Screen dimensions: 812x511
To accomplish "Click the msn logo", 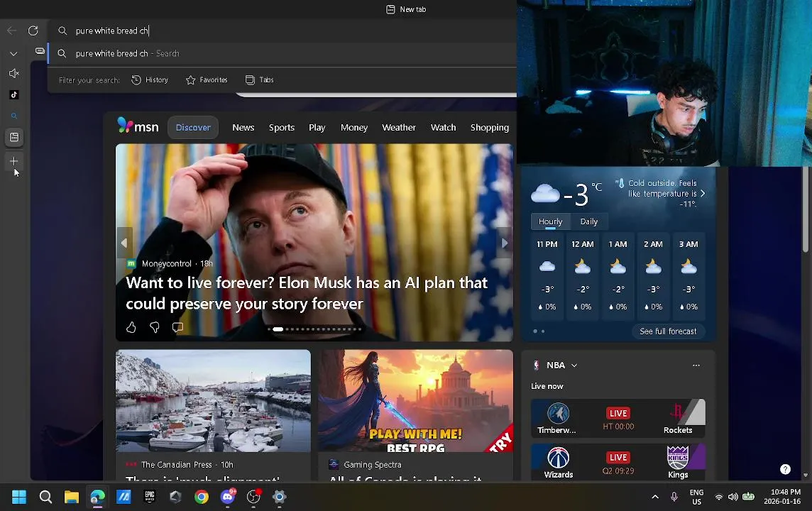I will 138,126.
